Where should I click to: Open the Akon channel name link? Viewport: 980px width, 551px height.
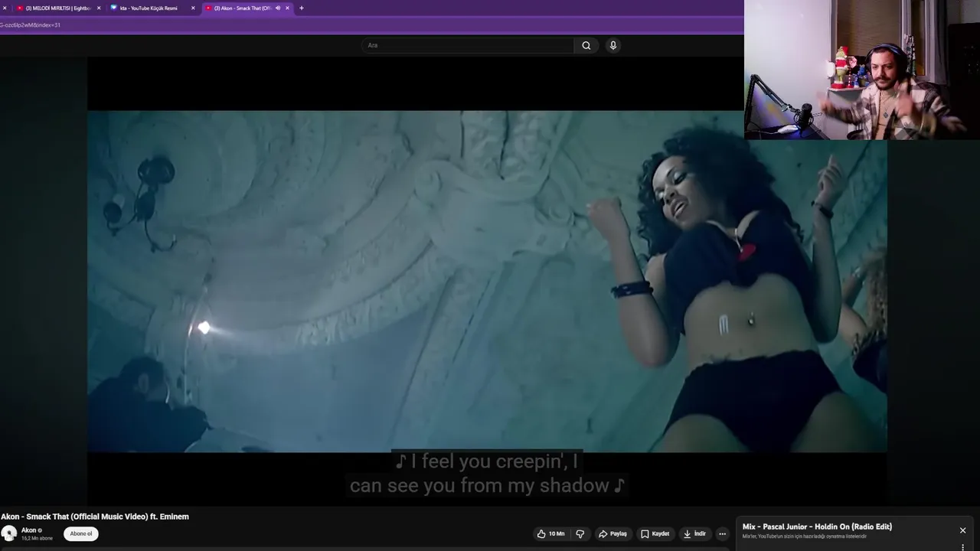[x=28, y=530]
